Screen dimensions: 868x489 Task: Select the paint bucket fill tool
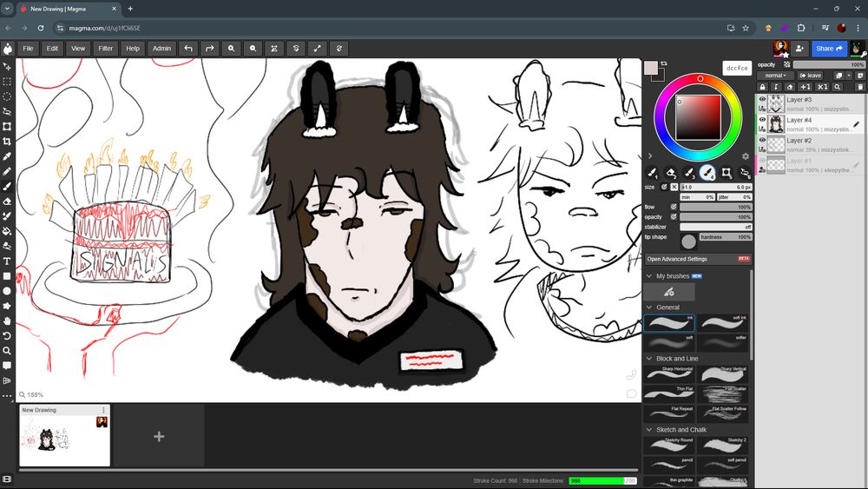7,232
